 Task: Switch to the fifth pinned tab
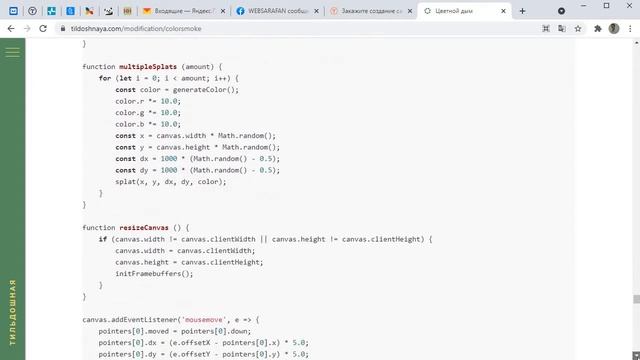89,11
